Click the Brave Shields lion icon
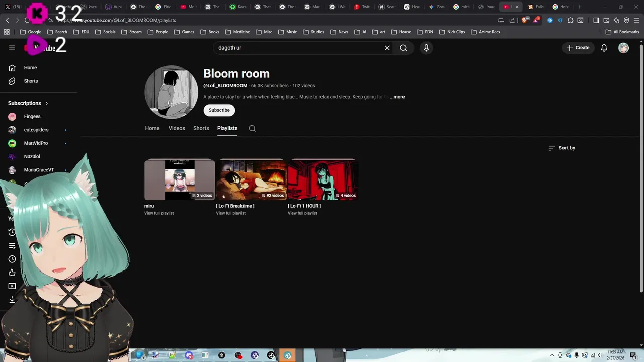 click(525, 20)
